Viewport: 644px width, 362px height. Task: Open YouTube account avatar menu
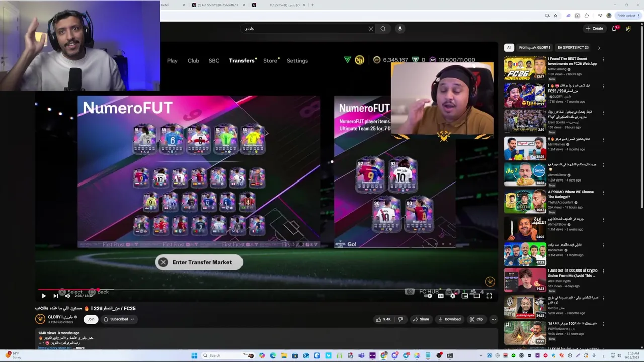point(628,29)
